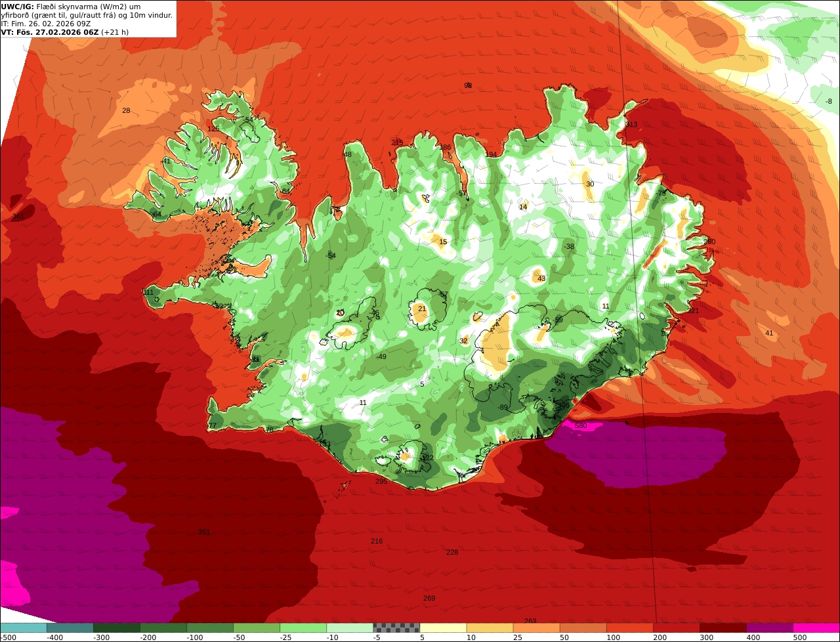The width and height of the screenshot is (840, 642).
Task: Select the pale yellow swatch between 5 and 10
Action: coord(443,628)
